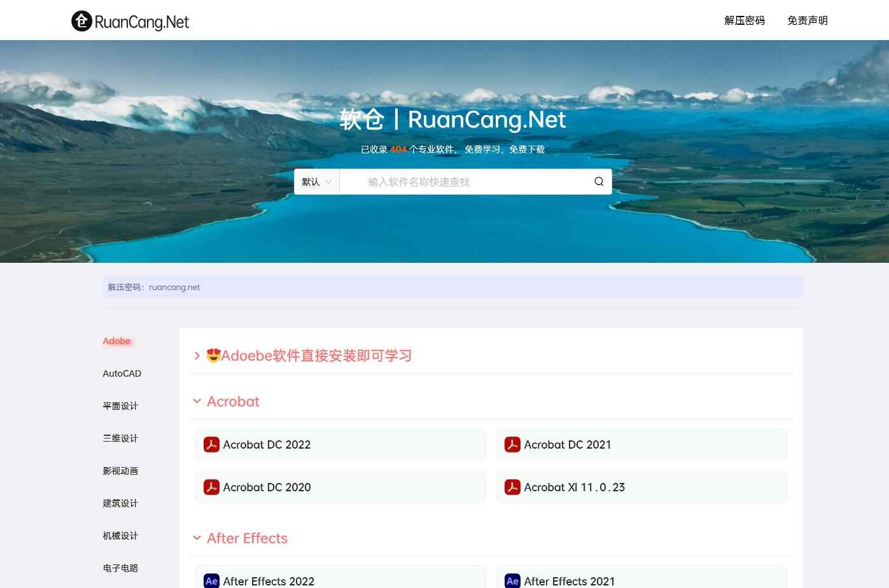Open 免责声明 in top navigation
Viewport: 889px width, 588px height.
(807, 20)
